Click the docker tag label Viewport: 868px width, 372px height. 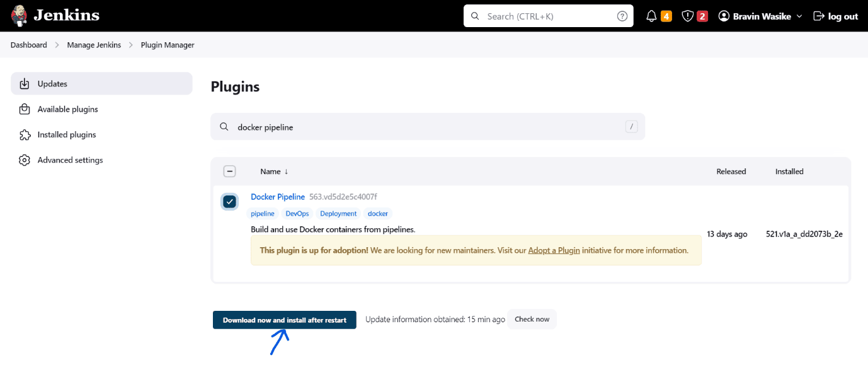pyautogui.click(x=378, y=214)
